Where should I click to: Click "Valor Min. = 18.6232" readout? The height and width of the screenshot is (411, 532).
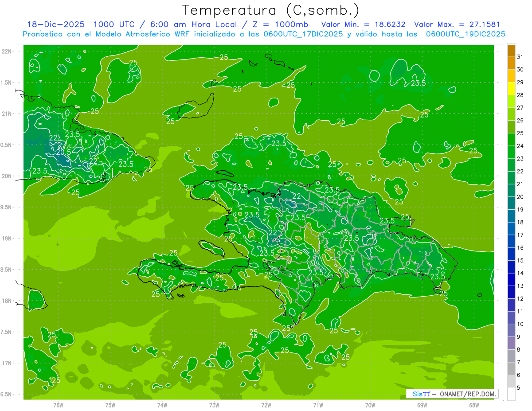click(x=363, y=24)
